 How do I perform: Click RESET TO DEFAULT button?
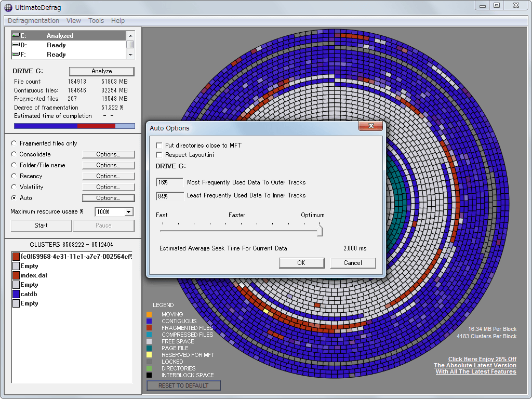click(x=183, y=385)
